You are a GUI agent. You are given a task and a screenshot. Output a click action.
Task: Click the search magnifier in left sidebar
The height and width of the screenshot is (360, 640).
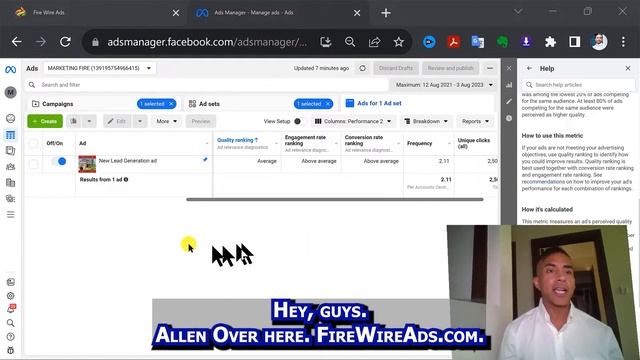(11, 323)
